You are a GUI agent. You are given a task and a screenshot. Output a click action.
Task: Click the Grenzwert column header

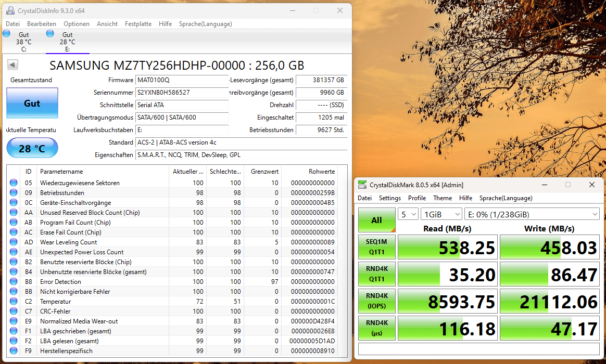click(x=262, y=172)
